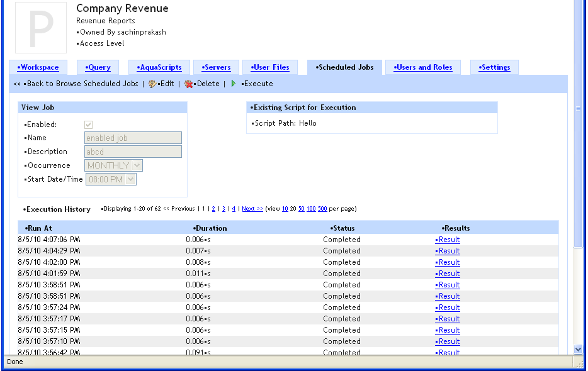View 50 entries per page
588x371 pixels.
302,209
